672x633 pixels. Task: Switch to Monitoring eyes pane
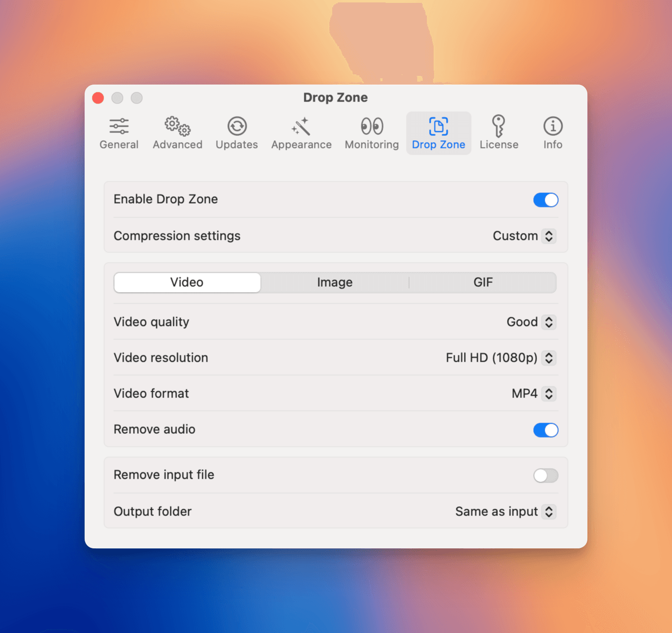pyautogui.click(x=372, y=133)
